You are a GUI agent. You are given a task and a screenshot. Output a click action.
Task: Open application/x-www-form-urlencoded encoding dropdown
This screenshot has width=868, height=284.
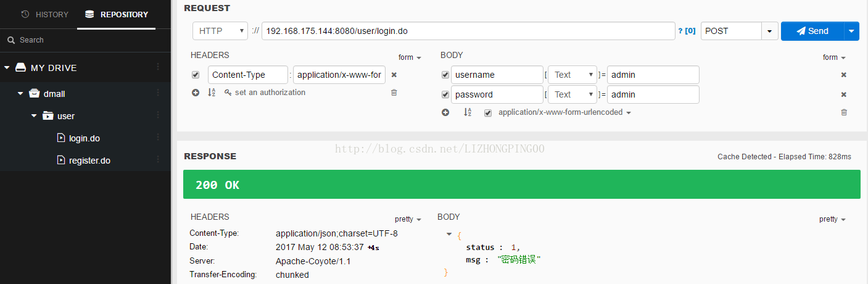tap(565, 112)
